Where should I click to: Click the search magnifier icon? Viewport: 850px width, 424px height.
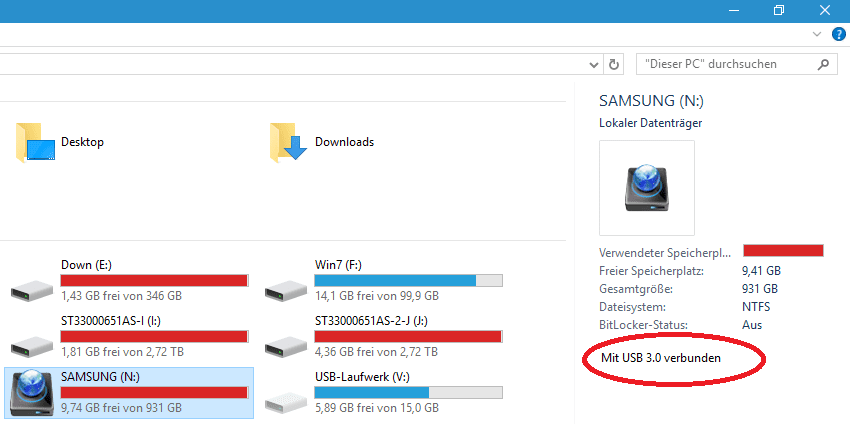click(x=823, y=64)
